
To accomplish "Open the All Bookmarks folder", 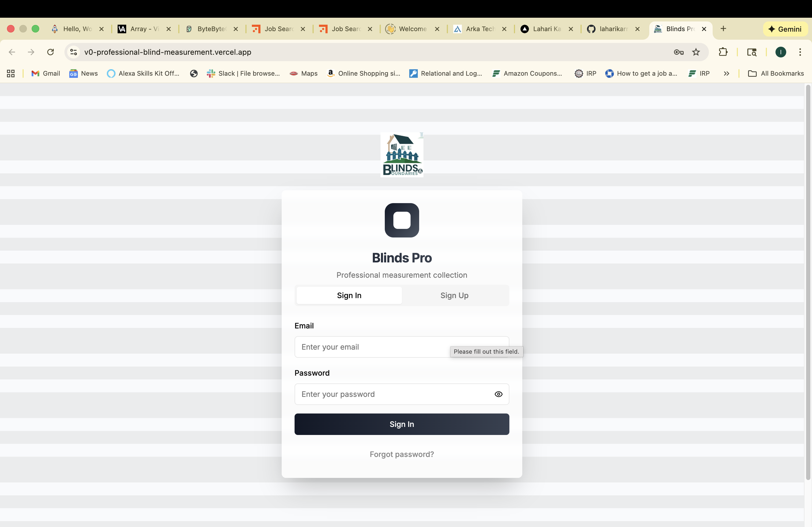I will point(776,74).
